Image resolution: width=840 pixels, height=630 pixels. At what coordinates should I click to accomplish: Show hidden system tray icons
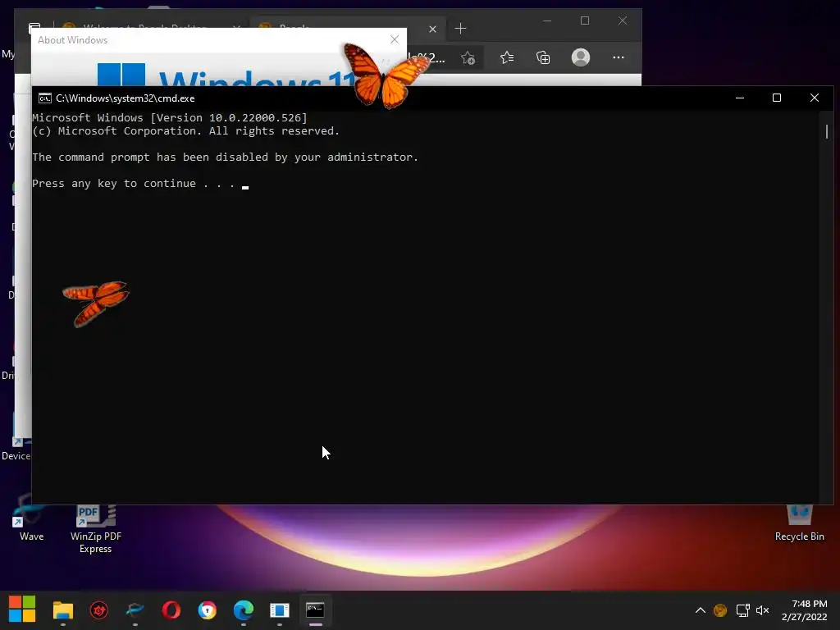[x=701, y=610]
